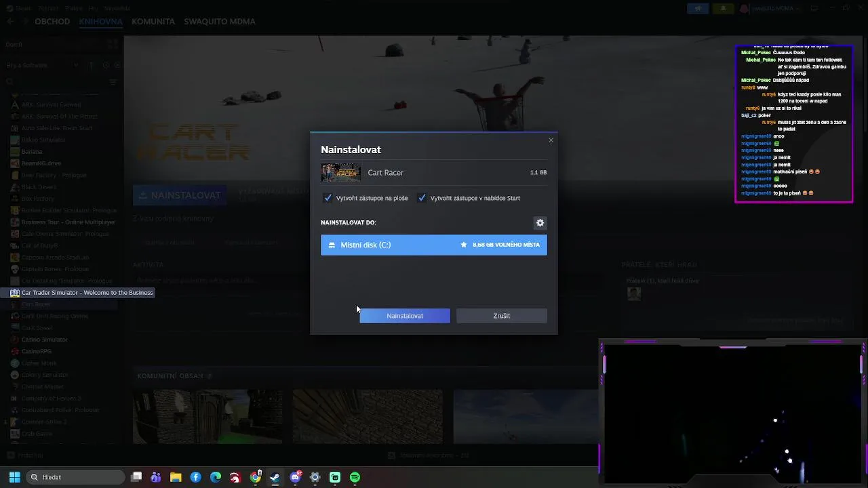Open the Facebook taskbar icon
Screen dimensions: 868x488
(196, 477)
